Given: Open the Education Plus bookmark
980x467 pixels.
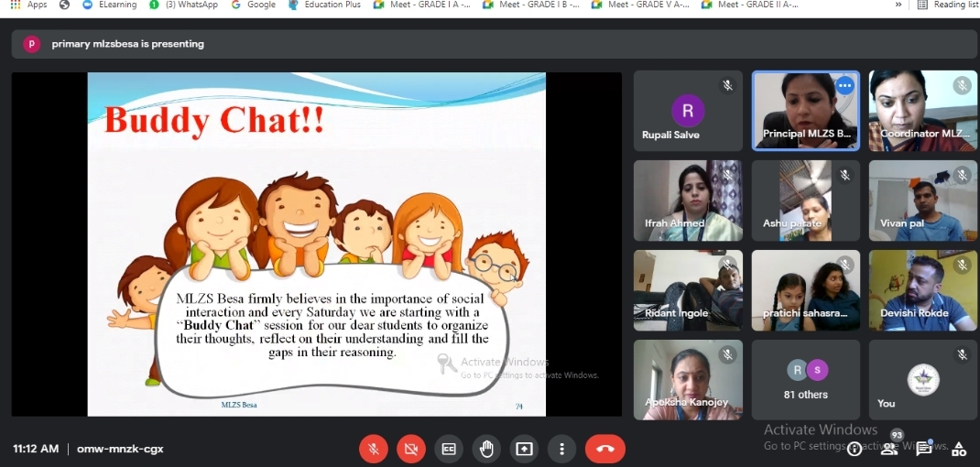Looking at the screenshot, I should pos(324,5).
